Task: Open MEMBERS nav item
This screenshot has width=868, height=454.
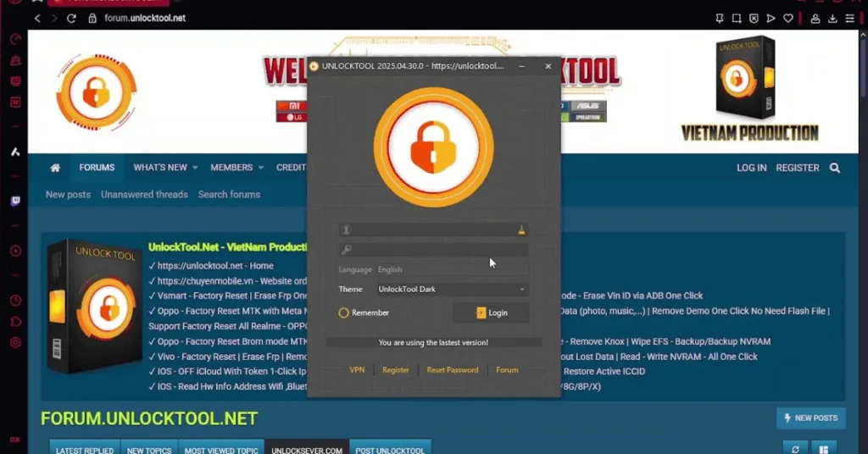Action: [x=231, y=168]
